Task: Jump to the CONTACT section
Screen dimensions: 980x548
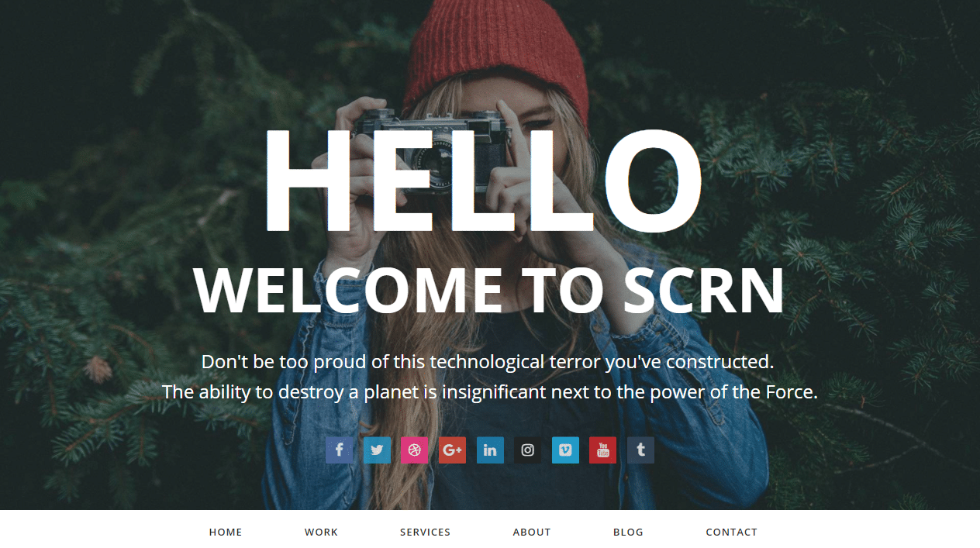Action: [x=731, y=532]
